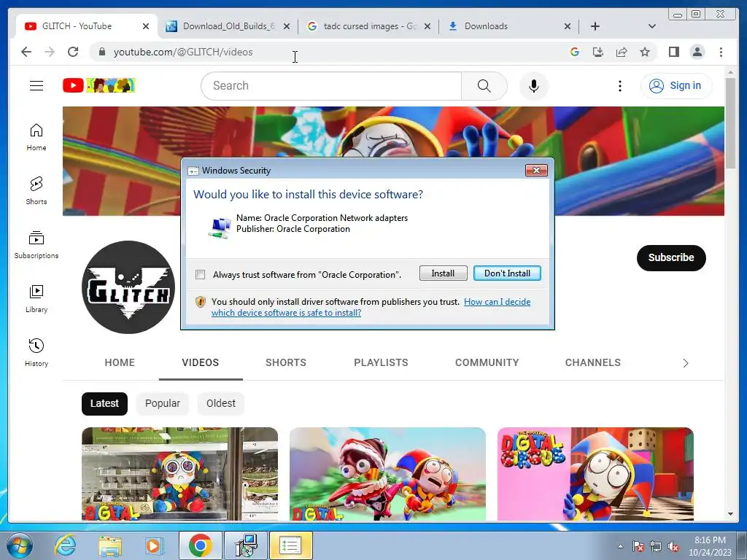747x560 pixels.
Task: Click the muted volume tray icon
Action: point(673,547)
